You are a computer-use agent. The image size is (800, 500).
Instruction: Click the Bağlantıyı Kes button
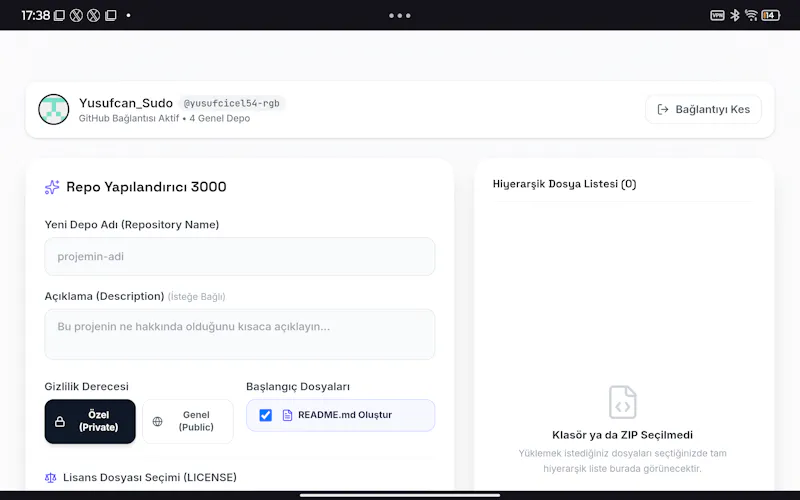tap(703, 109)
